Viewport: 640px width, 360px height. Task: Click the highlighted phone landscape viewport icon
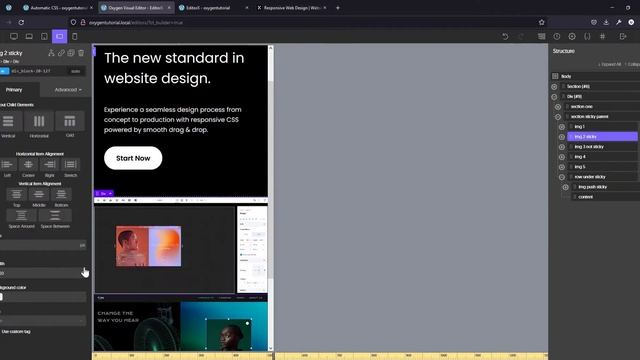click(60, 36)
